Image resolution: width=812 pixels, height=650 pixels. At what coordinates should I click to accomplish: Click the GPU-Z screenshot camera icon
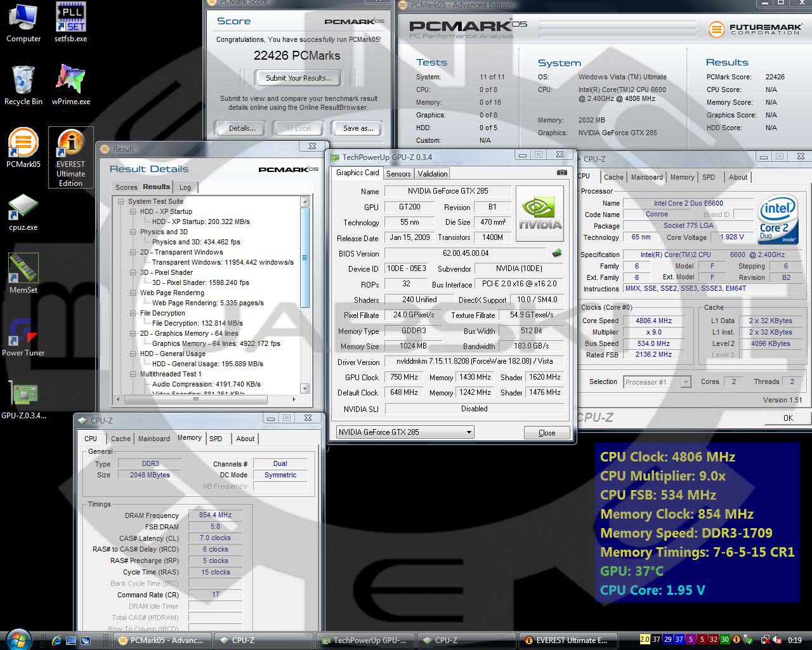(561, 173)
